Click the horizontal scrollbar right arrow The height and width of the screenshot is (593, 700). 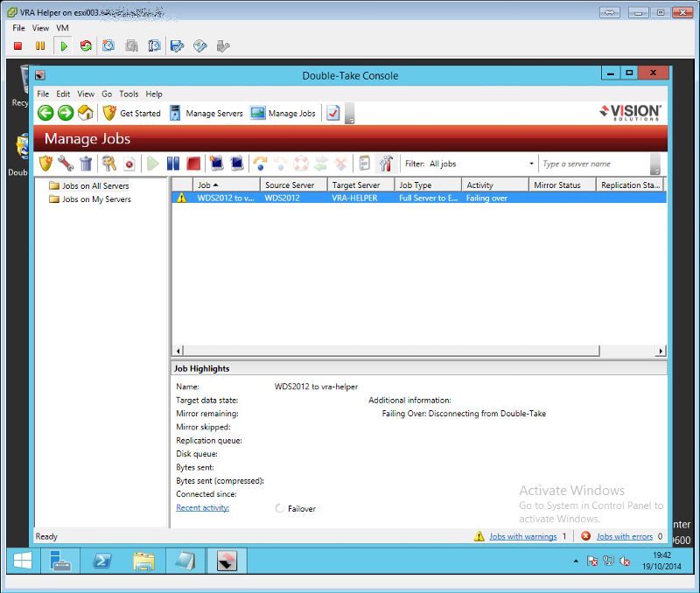(661, 351)
